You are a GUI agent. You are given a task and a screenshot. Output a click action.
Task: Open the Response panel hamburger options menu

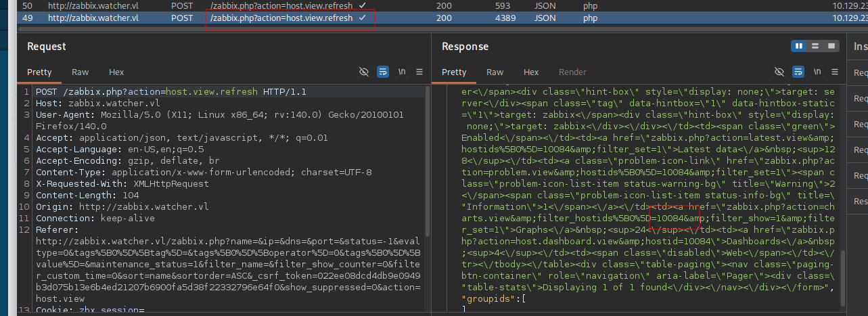pyautogui.click(x=835, y=72)
